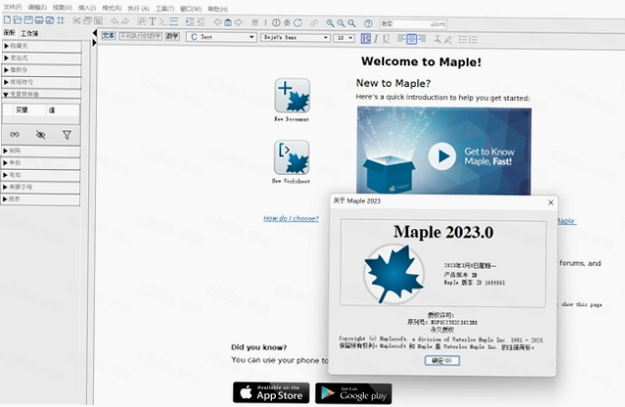Click the Cut scissors icon
Screen dimensions: 625x407
tap(77, 21)
